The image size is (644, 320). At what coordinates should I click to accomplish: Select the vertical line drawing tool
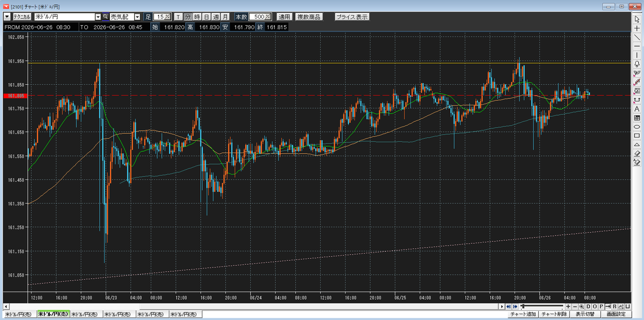[637, 55]
